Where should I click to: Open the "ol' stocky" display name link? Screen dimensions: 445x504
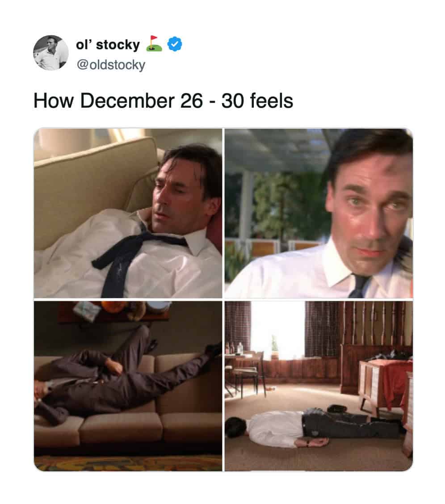[x=108, y=45]
